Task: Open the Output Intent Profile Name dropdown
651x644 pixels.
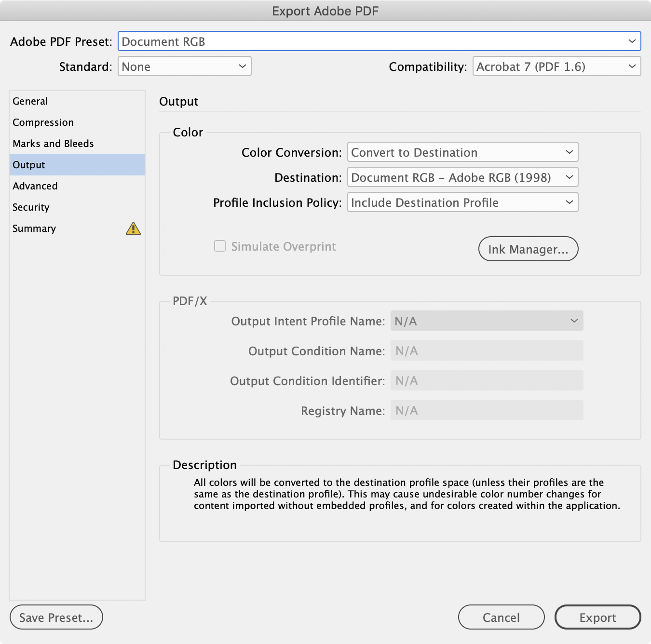Action: tap(487, 321)
